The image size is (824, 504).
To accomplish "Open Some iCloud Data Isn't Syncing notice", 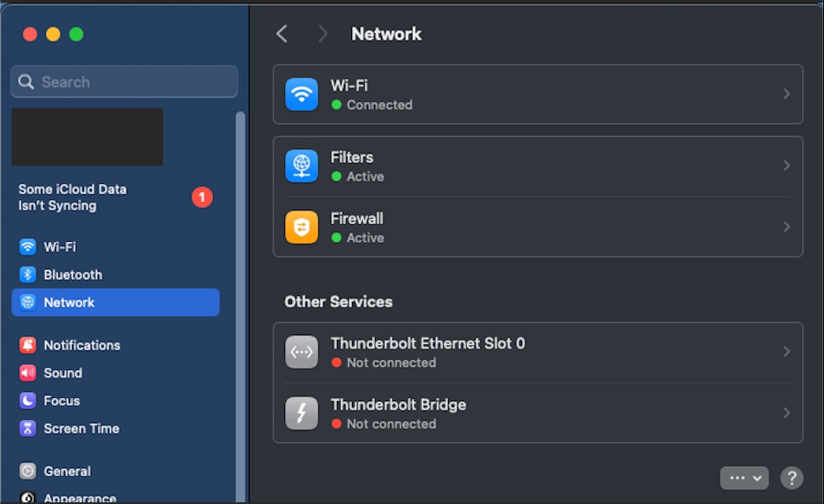I will 115,197.
